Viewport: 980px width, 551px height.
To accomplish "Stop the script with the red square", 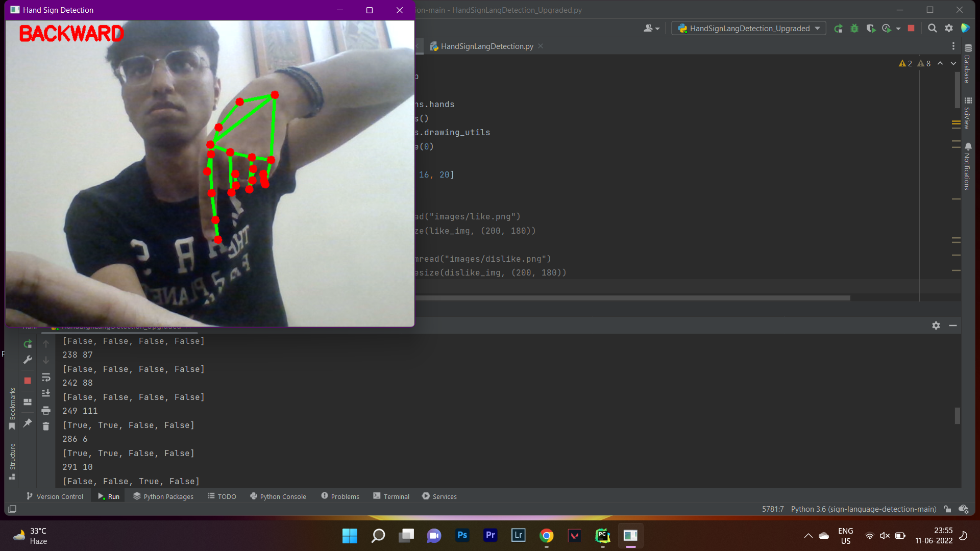I will pos(911,28).
